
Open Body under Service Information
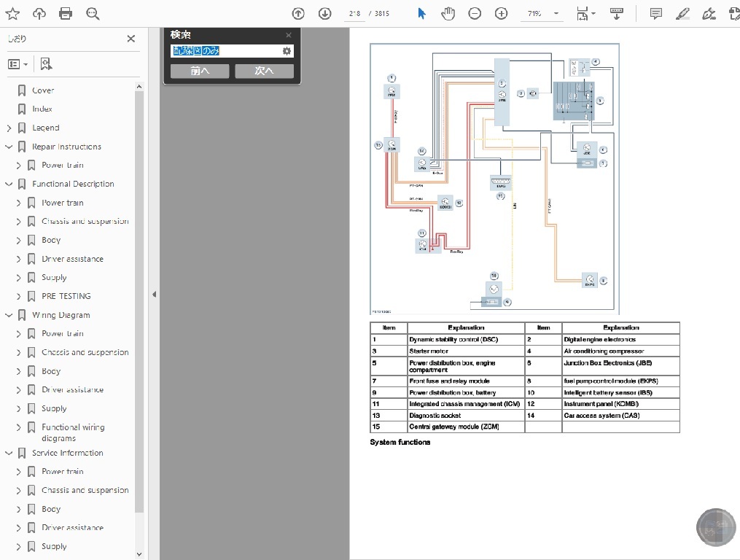[x=51, y=510]
